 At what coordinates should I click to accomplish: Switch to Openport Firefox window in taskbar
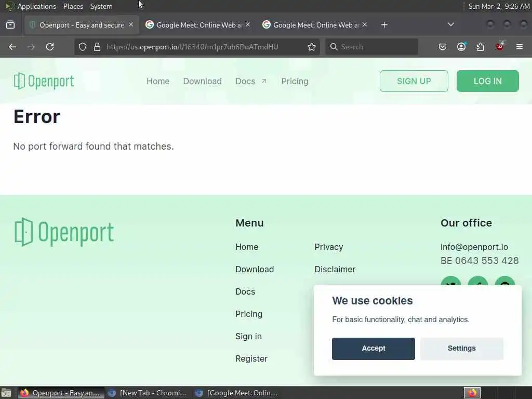pyautogui.click(x=61, y=393)
